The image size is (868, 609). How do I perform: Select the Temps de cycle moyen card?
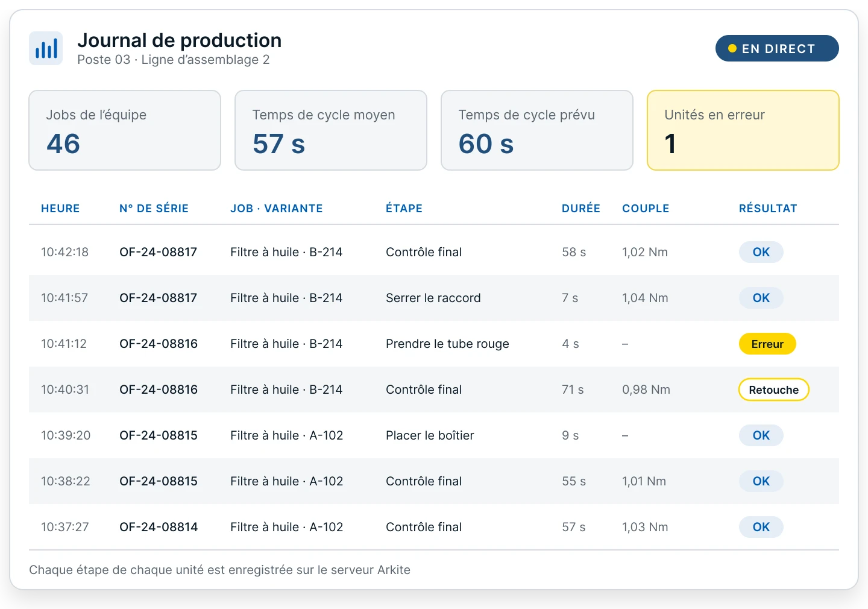point(331,130)
